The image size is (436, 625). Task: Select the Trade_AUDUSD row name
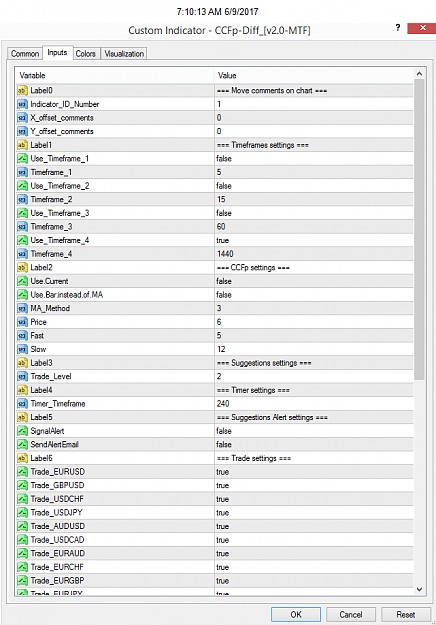pyautogui.click(x=58, y=526)
